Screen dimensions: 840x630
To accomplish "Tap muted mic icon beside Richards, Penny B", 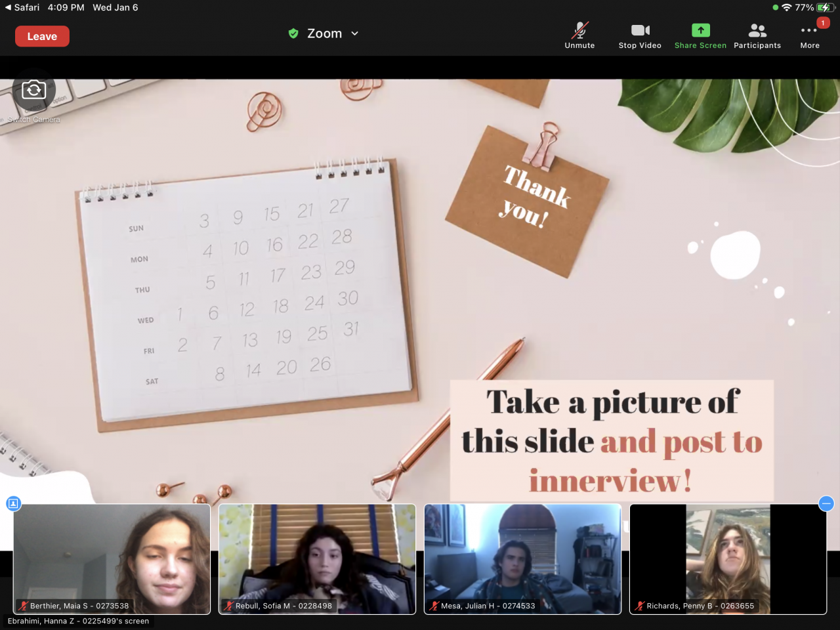I will (640, 606).
